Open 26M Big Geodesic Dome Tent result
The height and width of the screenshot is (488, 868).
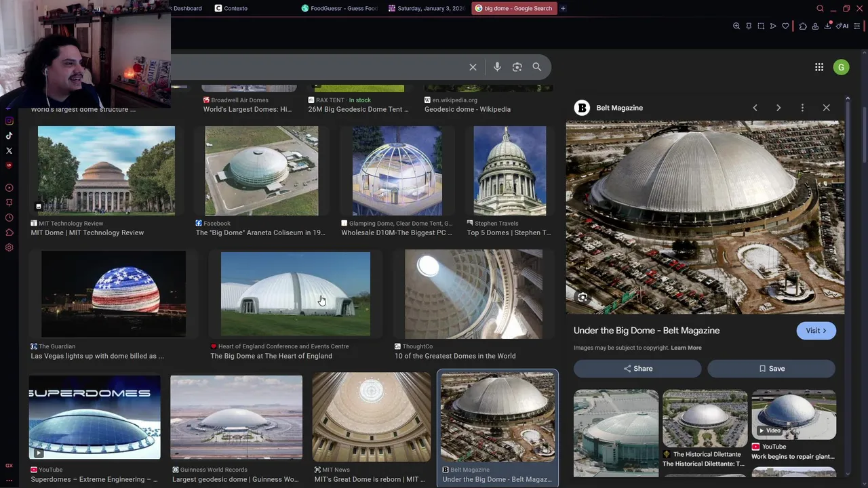click(358, 109)
